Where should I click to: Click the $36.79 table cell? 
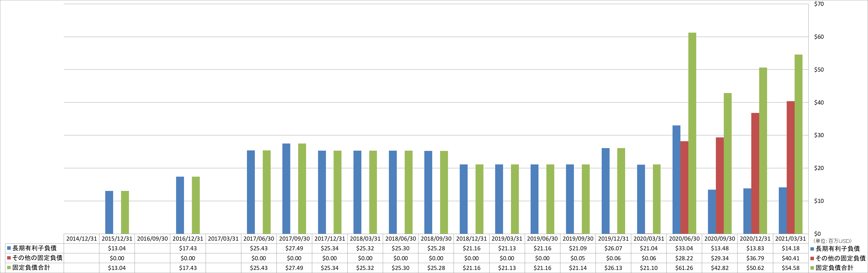tap(755, 258)
